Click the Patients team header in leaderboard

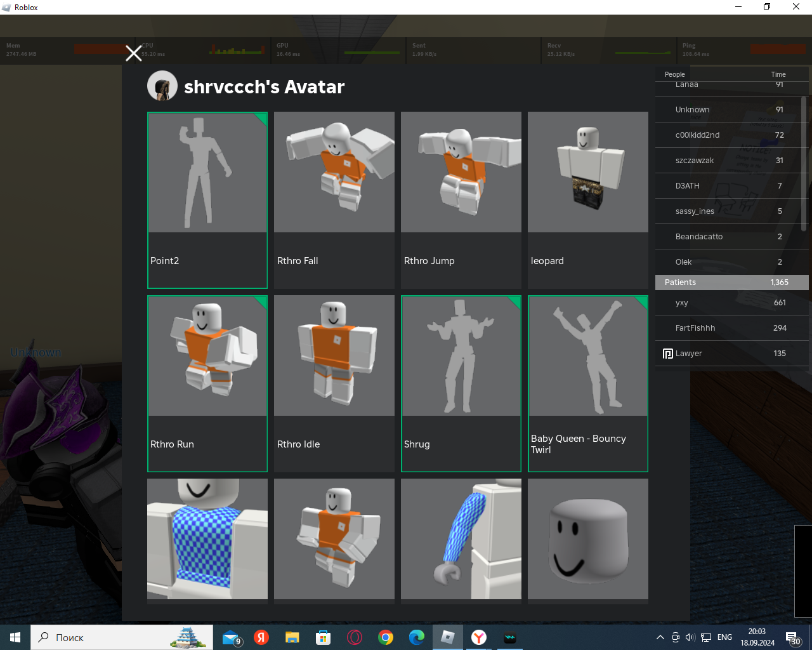pos(732,282)
